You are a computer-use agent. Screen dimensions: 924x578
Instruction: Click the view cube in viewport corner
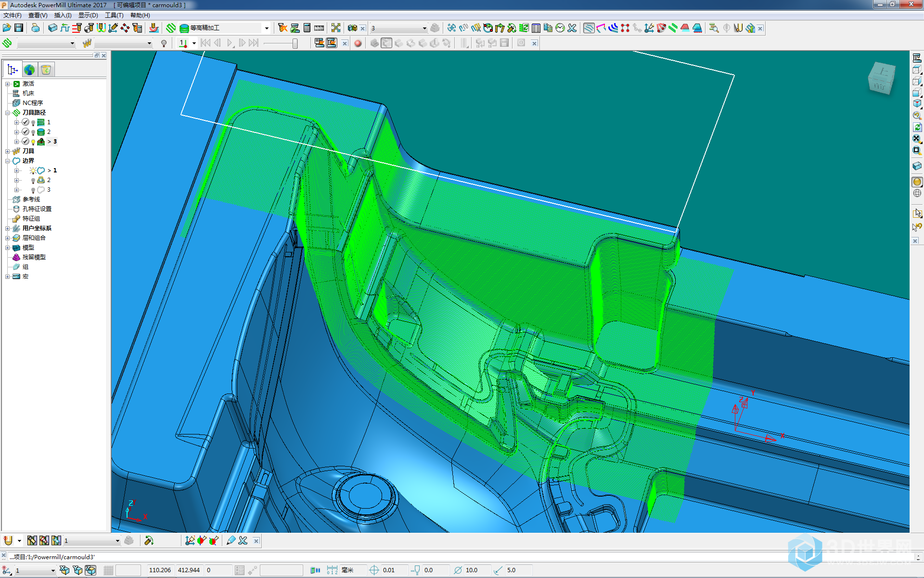click(x=882, y=77)
